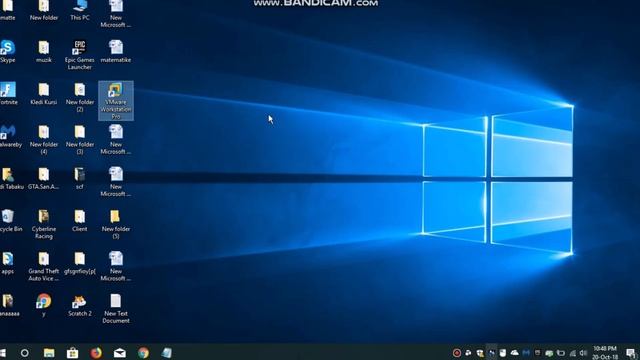Open the scf file icon
This screenshot has width=640, height=360.
(x=80, y=178)
